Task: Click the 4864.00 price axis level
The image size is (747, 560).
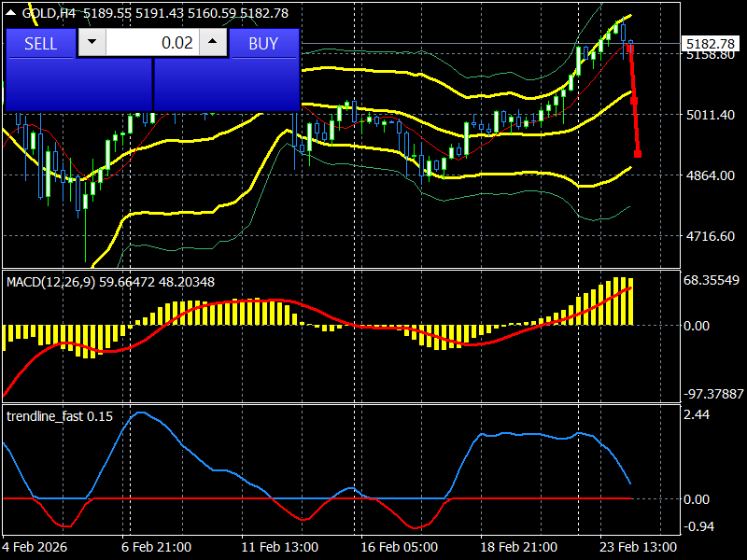Action: (711, 175)
